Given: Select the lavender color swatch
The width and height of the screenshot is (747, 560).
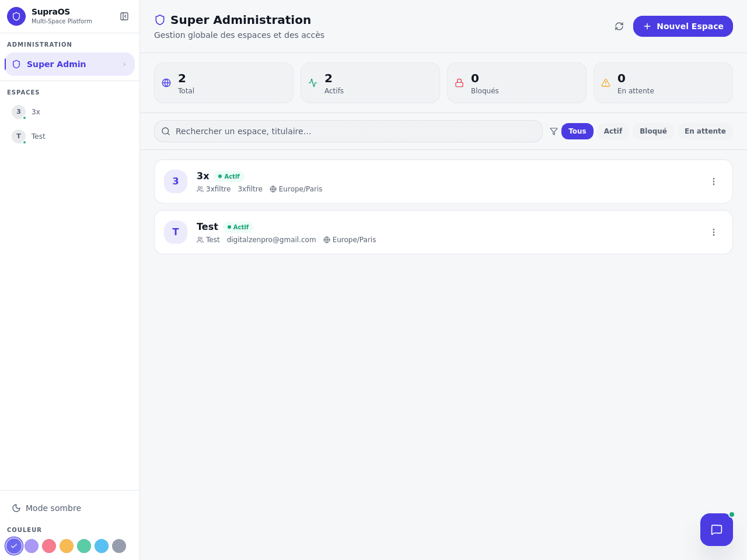Looking at the screenshot, I should point(32,546).
